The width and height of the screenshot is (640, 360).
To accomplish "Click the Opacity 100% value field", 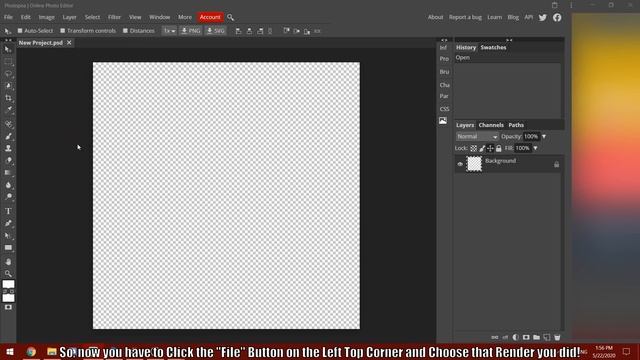I will [531, 136].
